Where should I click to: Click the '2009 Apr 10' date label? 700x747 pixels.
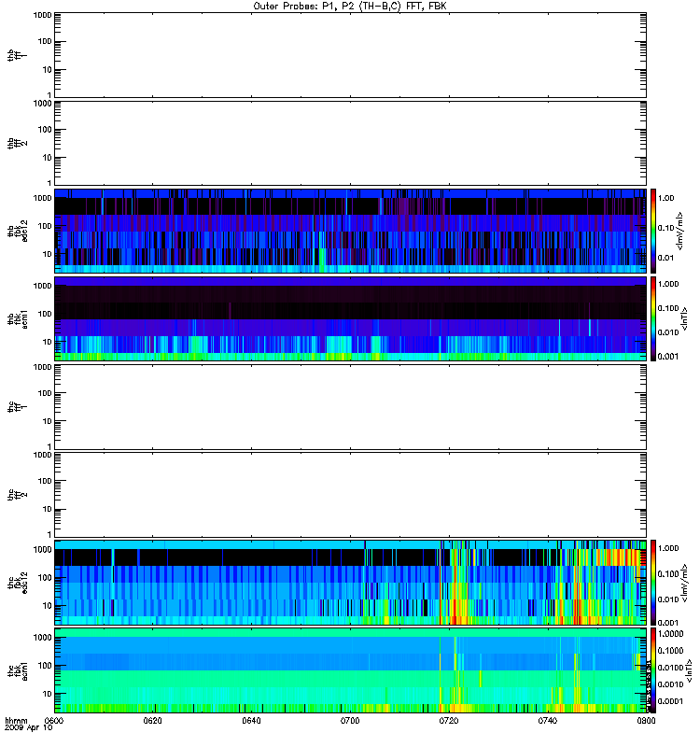click(x=29, y=728)
